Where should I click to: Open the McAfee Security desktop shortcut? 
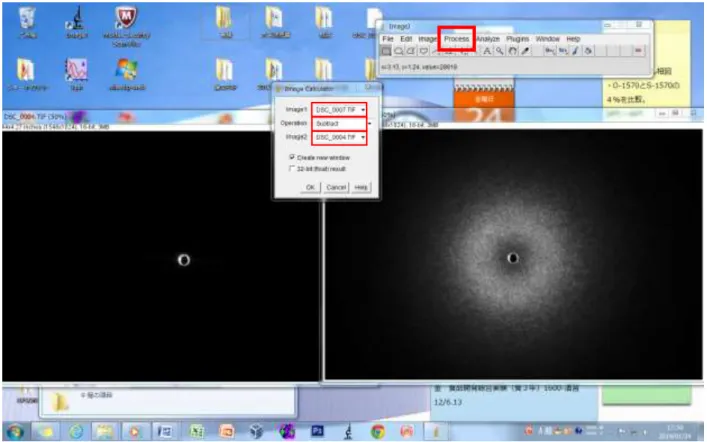126,26
